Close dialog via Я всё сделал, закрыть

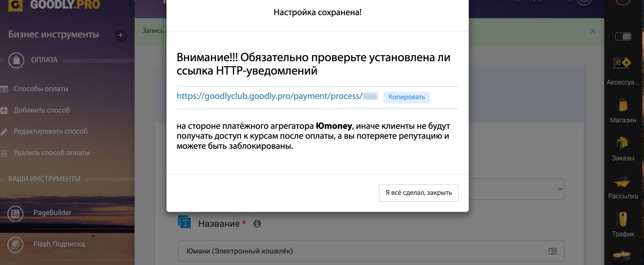click(419, 193)
